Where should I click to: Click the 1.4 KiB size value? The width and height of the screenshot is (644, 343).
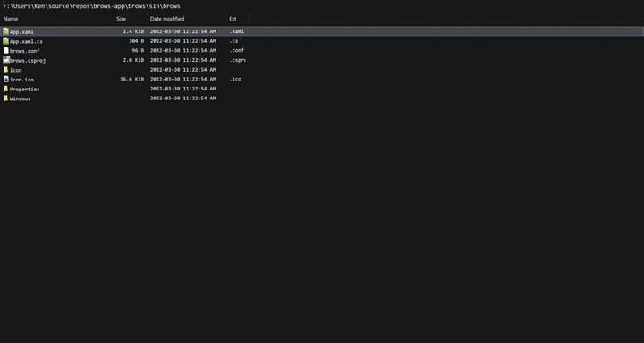(133, 31)
